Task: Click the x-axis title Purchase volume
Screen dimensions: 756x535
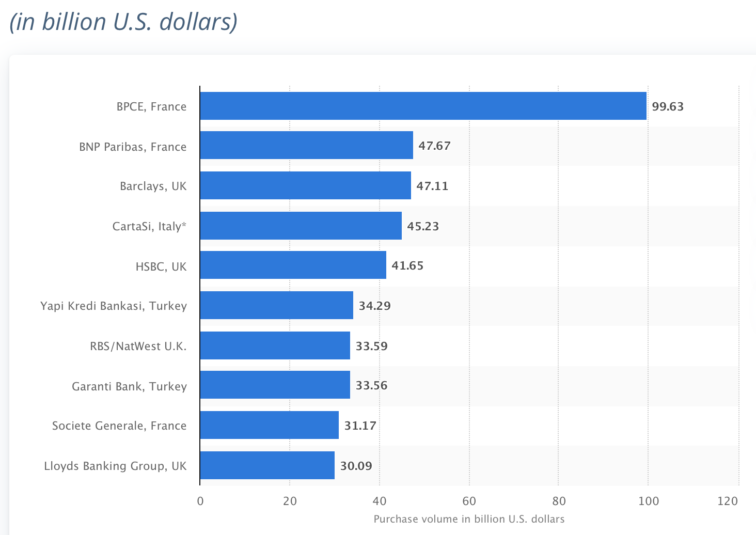Action: click(x=469, y=519)
